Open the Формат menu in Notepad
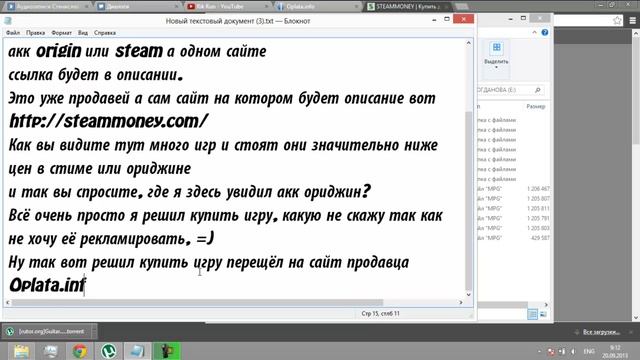Image resolution: width=640 pixels, height=360 pixels. pos(61,33)
